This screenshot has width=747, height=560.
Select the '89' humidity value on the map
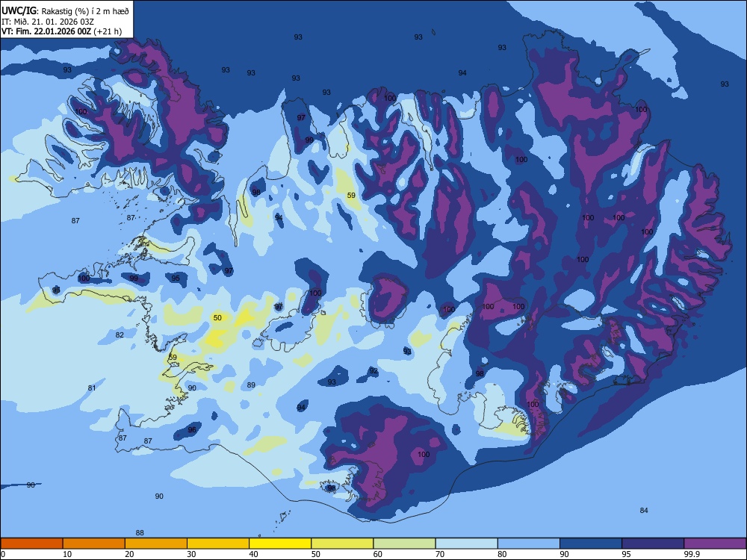251,385
